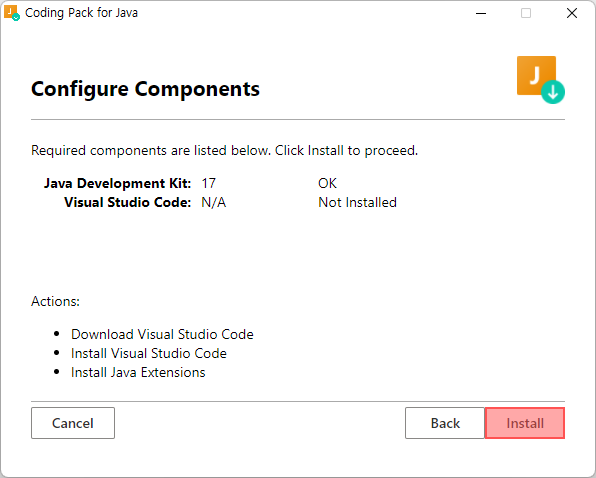The image size is (596, 478).
Task: Click the green download arrow badge
Action: 553,92
